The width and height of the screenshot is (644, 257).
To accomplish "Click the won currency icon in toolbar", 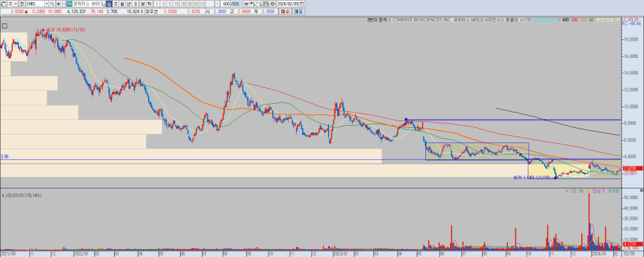I will coord(247,4).
